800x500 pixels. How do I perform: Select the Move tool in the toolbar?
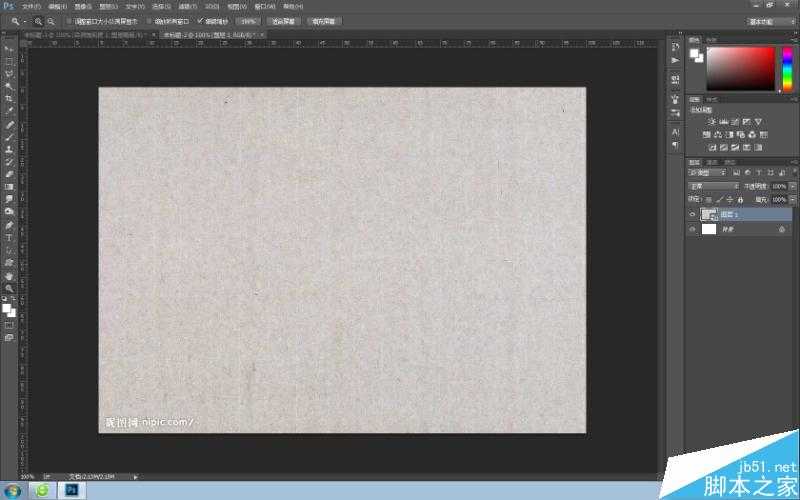tap(9, 48)
